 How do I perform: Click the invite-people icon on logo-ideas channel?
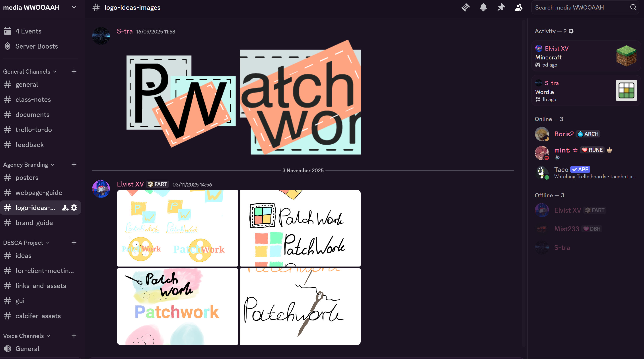(x=65, y=208)
